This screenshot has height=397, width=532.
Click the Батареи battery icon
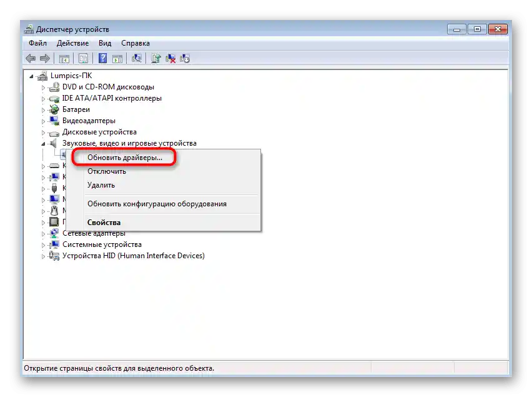(x=54, y=109)
